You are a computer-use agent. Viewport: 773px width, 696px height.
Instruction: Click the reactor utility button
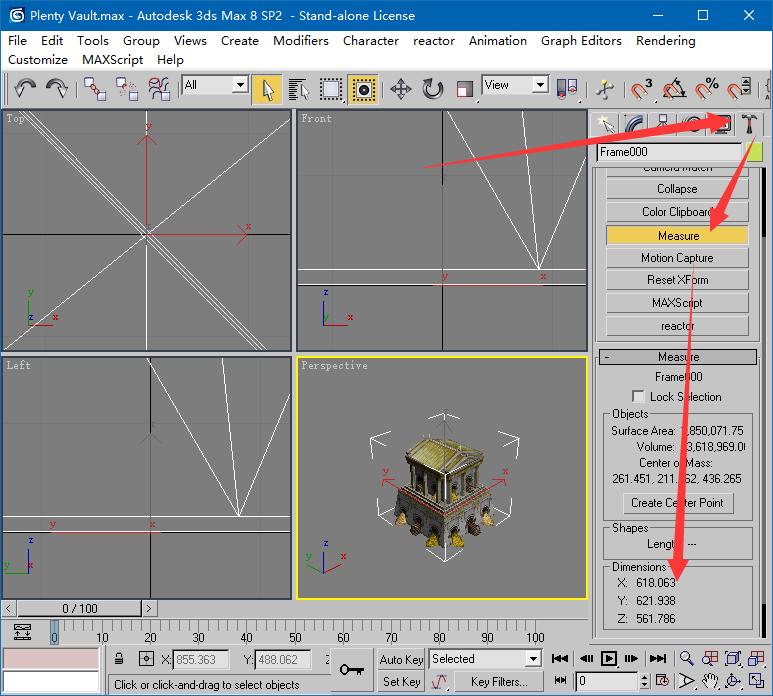(x=677, y=326)
